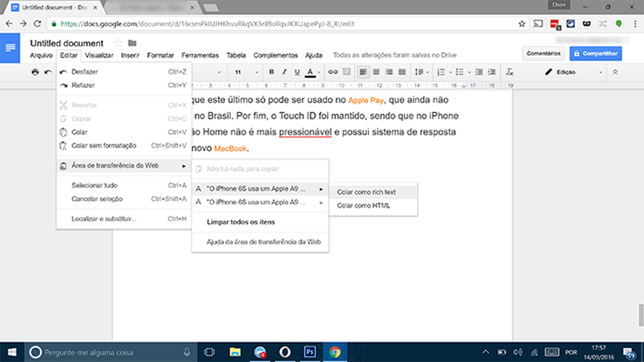Screen dimensions: 644x362
Task: Open the Formatar menu
Action: [x=160, y=55]
